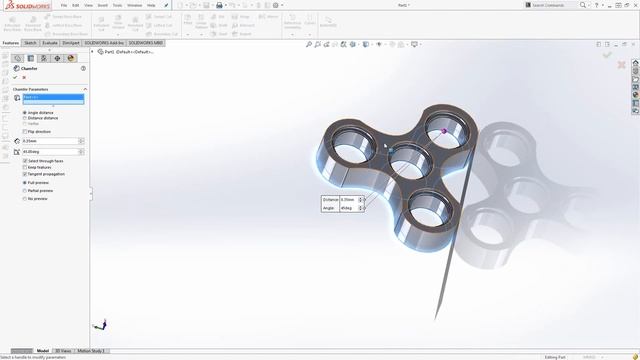The image size is (640, 360).
Task: Accept the chamfer with green checkmark
Action: (16, 77)
